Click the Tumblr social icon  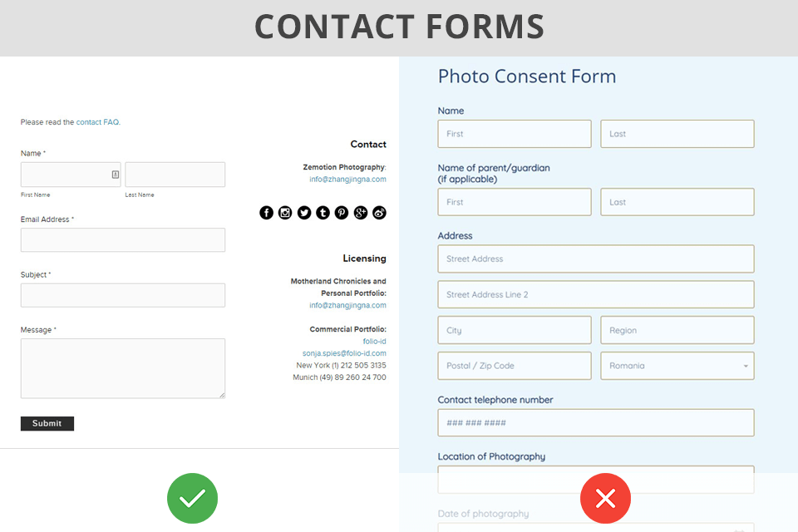click(323, 213)
